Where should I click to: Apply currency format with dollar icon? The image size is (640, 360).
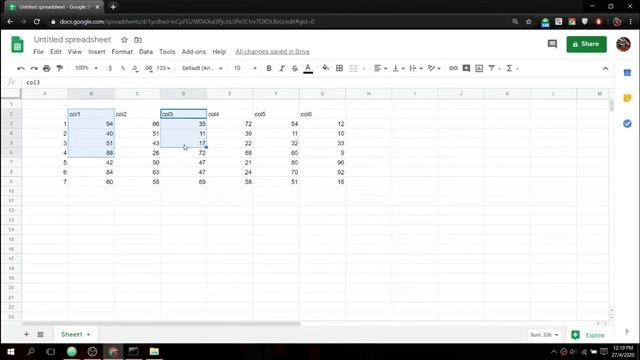(x=110, y=69)
